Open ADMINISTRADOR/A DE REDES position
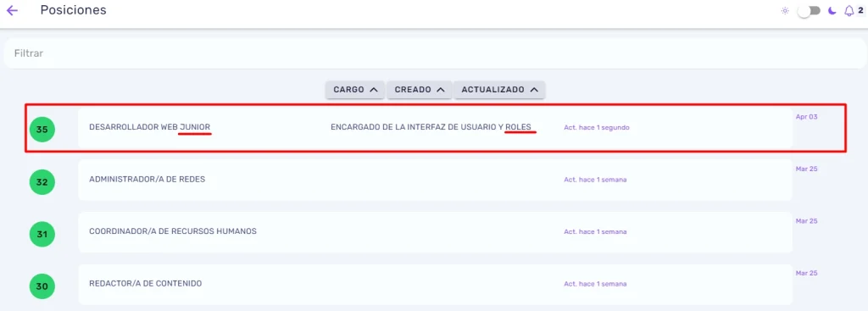This screenshot has width=868, height=311. tap(435, 180)
